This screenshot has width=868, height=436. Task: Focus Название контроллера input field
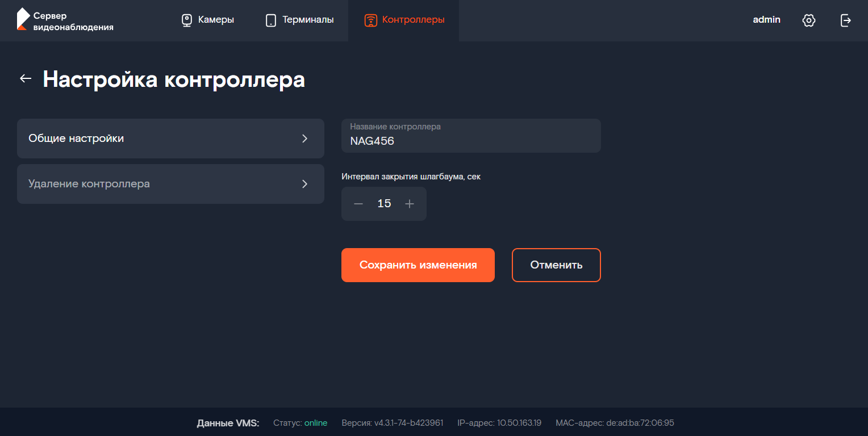pos(471,136)
